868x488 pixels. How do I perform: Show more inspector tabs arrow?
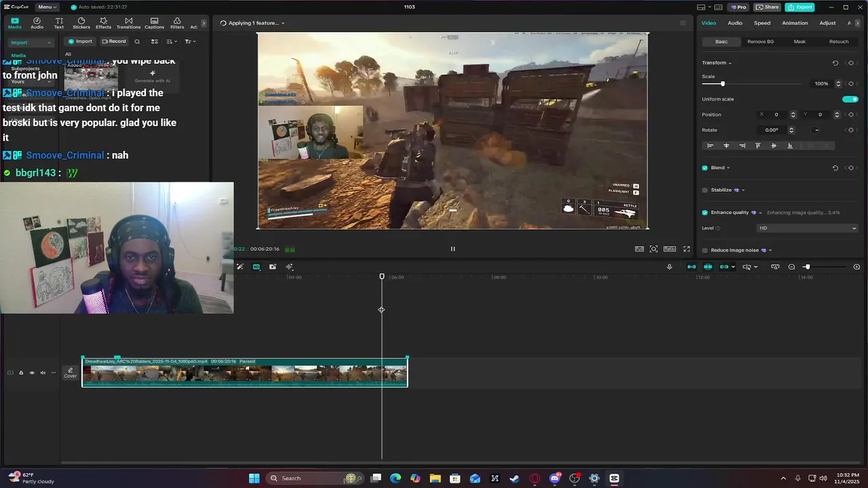858,23
